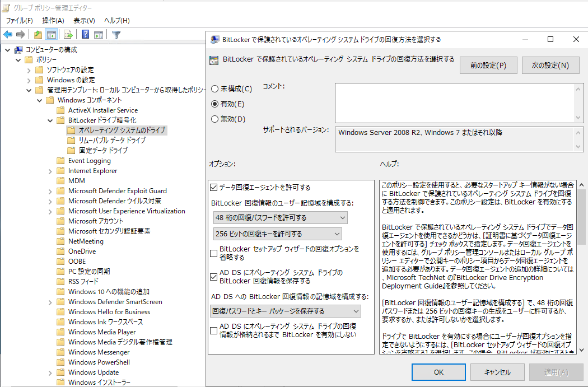Open the 操作(A) menu

(x=53, y=21)
